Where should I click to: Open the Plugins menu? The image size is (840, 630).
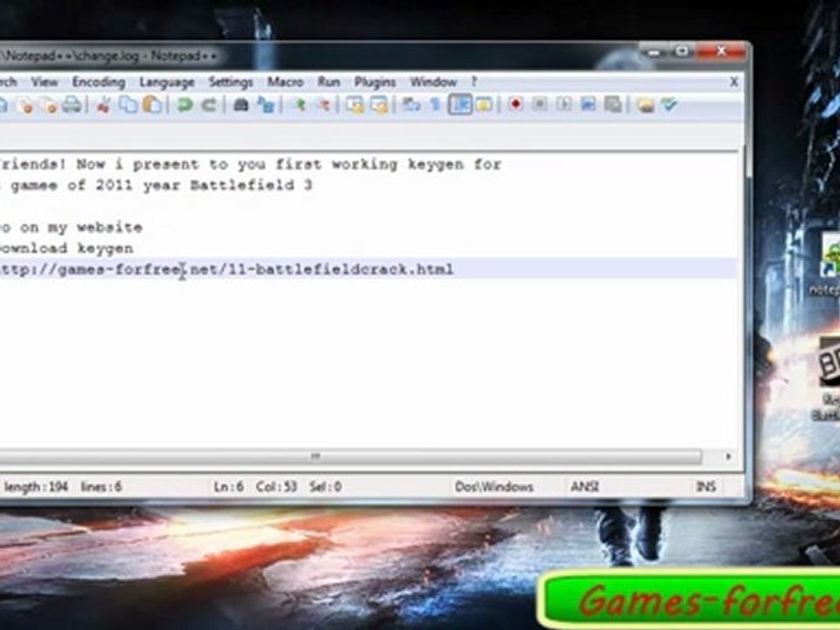click(x=374, y=82)
